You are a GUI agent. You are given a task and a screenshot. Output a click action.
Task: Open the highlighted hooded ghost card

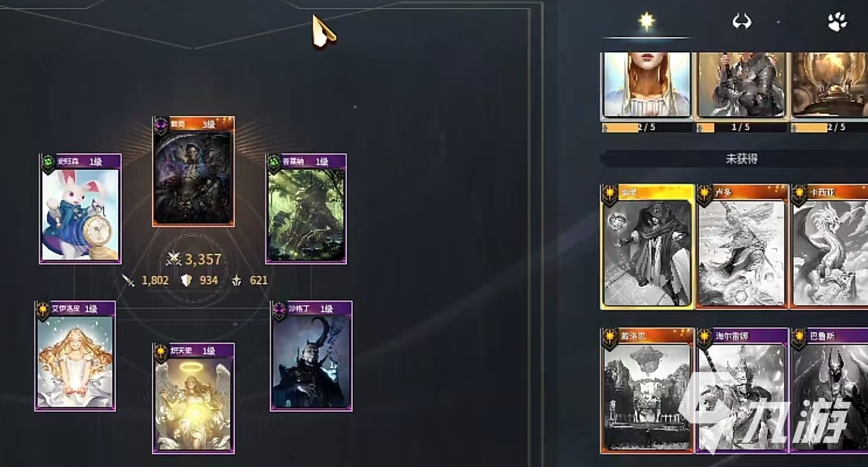click(647, 247)
